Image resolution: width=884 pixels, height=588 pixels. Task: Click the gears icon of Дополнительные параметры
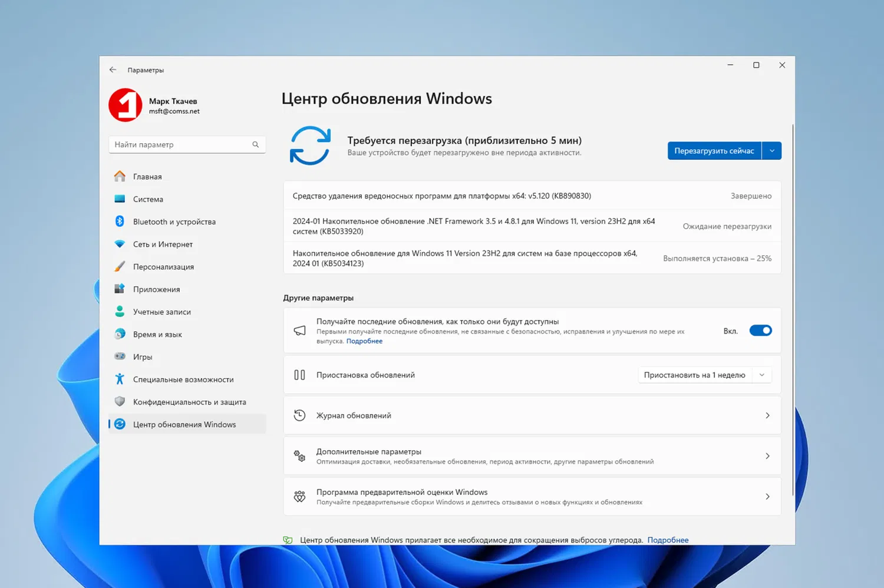pos(299,456)
